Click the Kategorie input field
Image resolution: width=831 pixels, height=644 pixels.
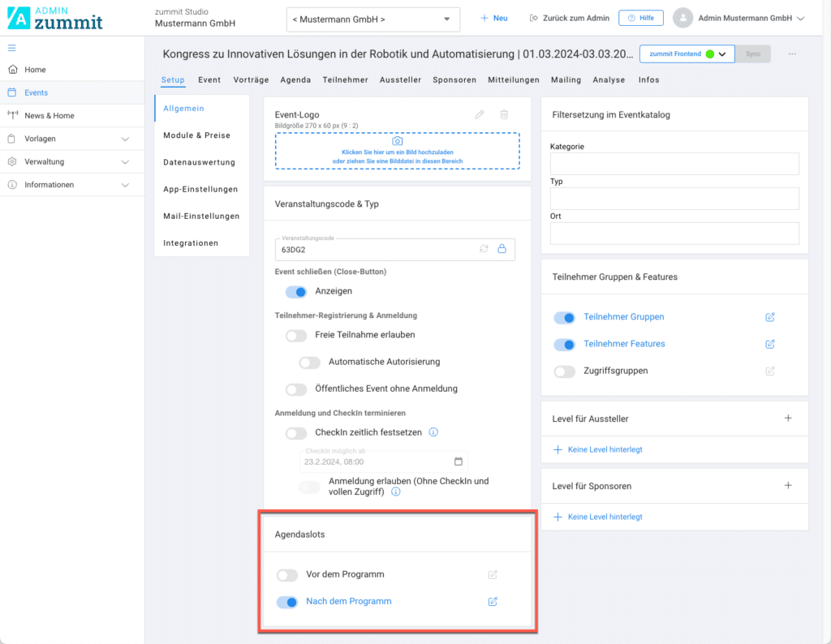coord(674,164)
